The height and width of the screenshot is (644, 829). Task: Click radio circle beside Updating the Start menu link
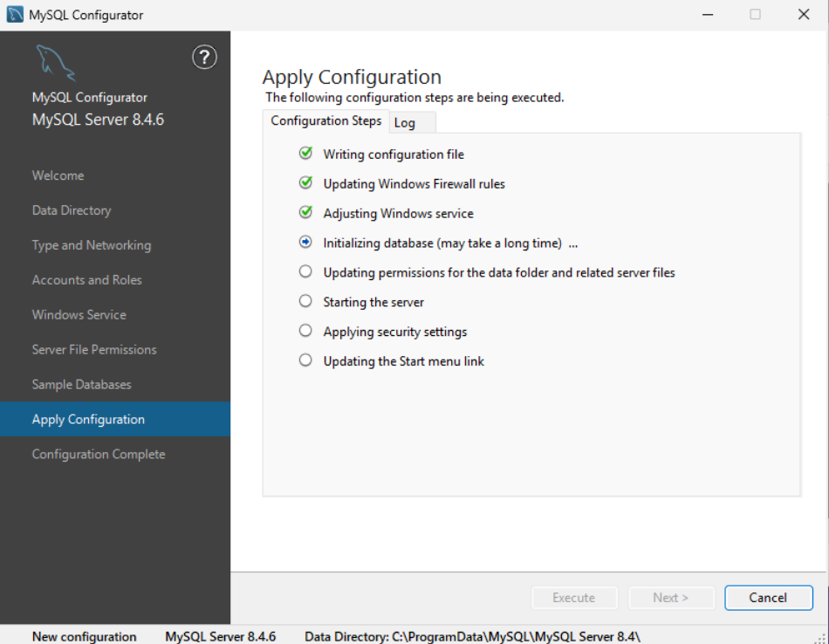[x=305, y=360]
